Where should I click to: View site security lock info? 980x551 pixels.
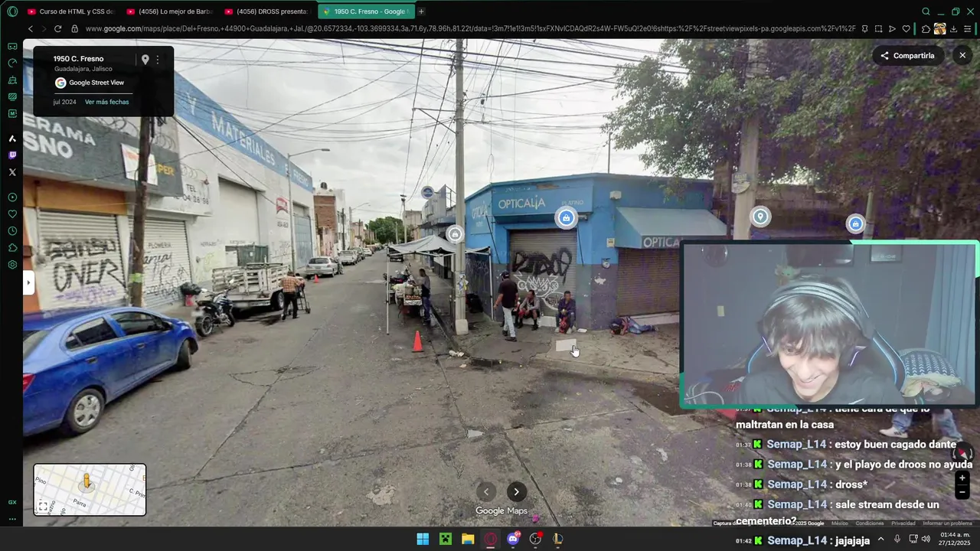click(74, 29)
